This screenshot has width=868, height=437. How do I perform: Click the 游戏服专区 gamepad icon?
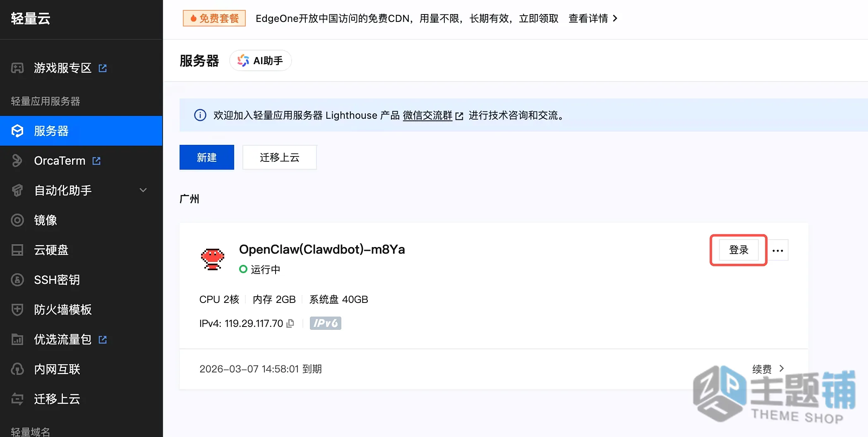[17, 68]
